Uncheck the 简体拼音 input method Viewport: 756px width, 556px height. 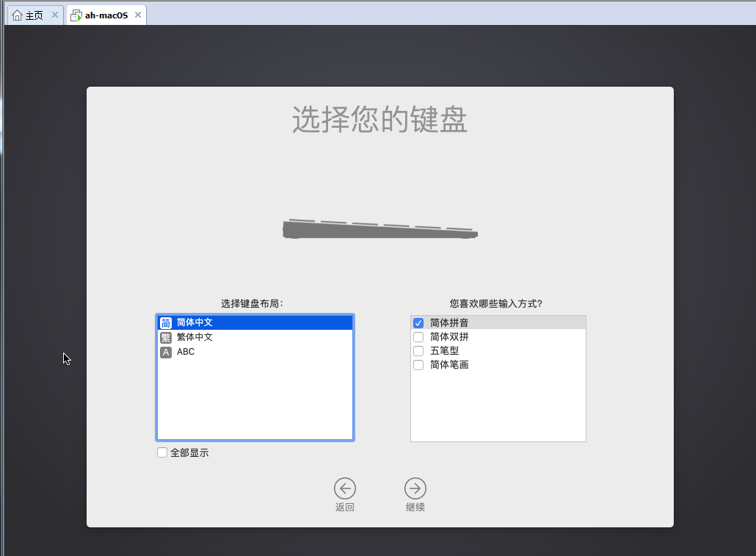(x=418, y=323)
